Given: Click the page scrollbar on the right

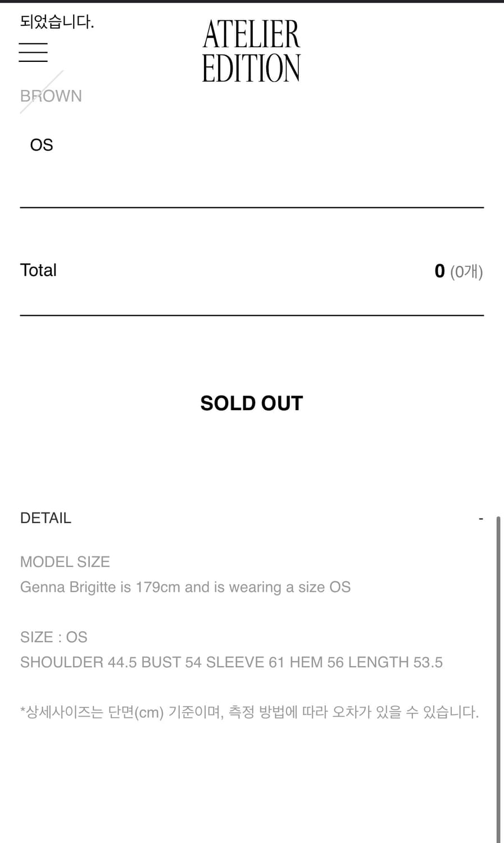Looking at the screenshot, I should [x=498, y=674].
